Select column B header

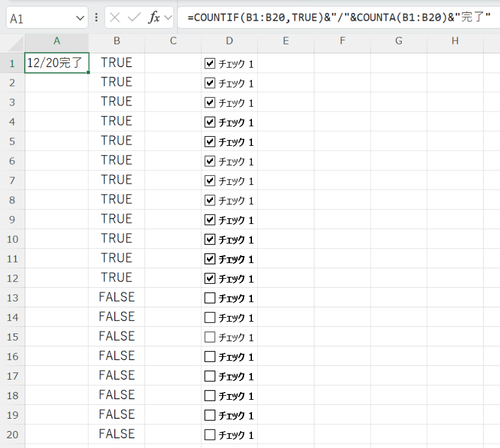pyautogui.click(x=117, y=42)
